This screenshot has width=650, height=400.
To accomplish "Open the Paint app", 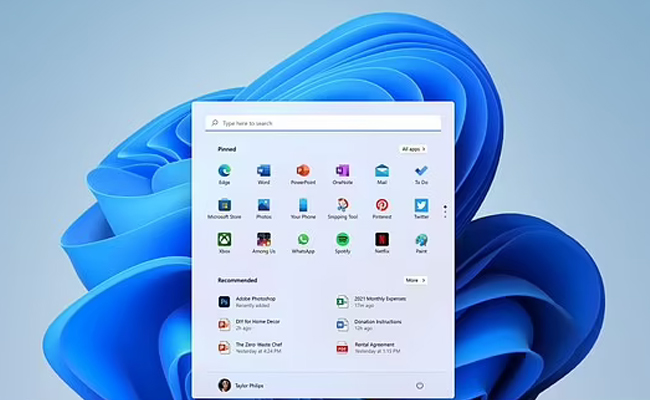I will 421,243.
